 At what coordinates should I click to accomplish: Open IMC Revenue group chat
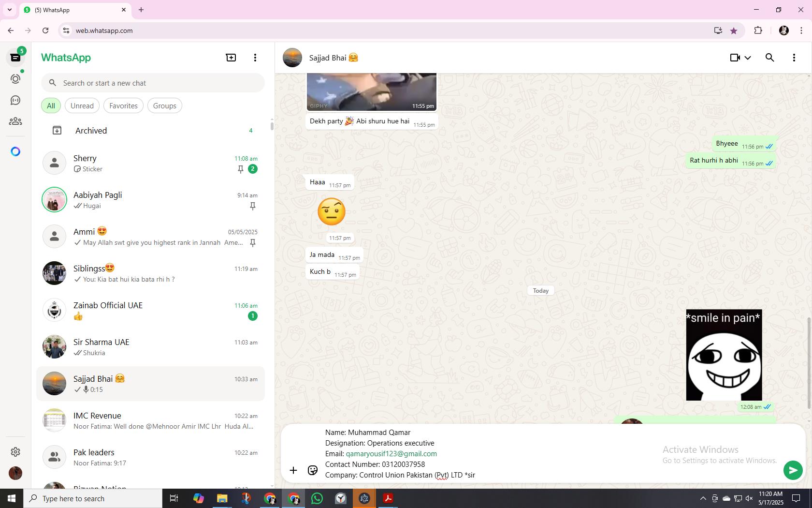pyautogui.click(x=151, y=420)
